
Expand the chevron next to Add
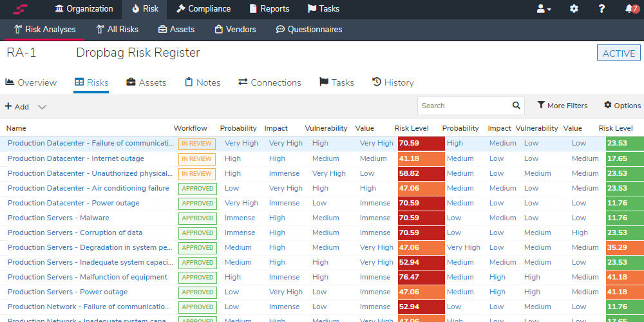tap(42, 107)
